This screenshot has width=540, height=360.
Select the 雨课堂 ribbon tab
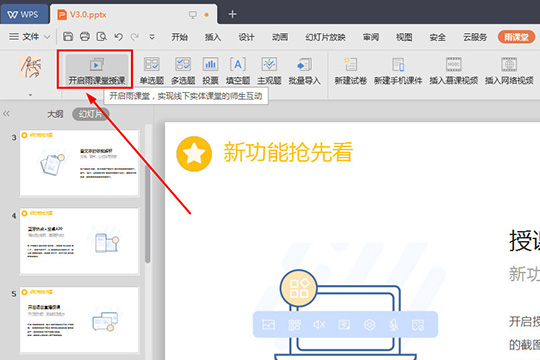coord(516,37)
